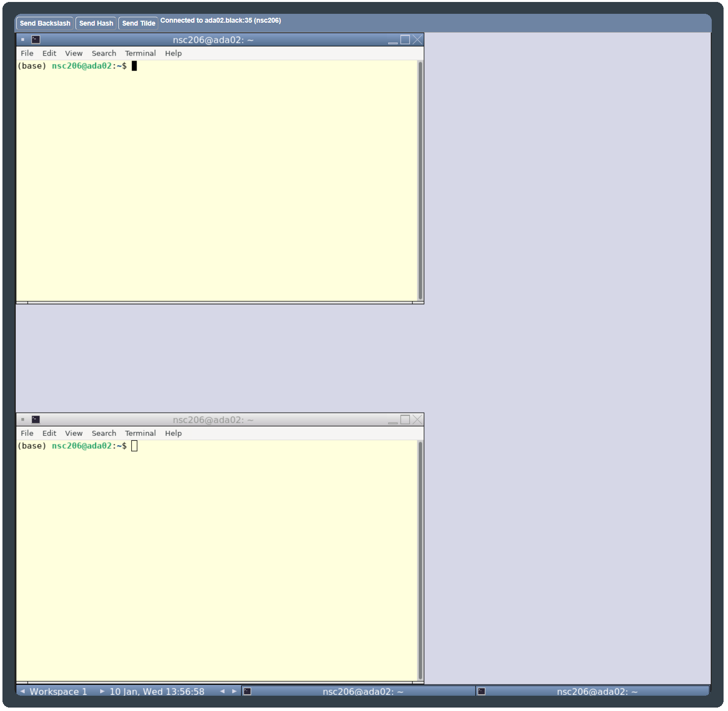Click terminal icon in bottom window title bar

(36, 420)
